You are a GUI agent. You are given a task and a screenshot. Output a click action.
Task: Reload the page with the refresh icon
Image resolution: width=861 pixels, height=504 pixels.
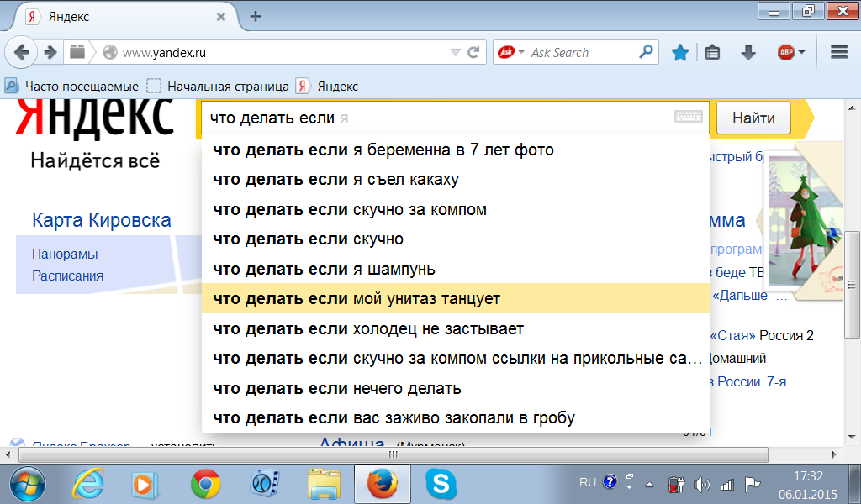[x=473, y=53]
